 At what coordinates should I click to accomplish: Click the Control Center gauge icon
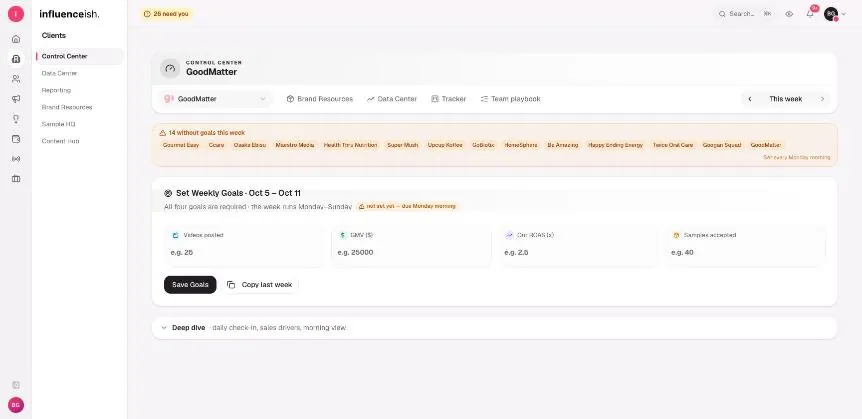tap(170, 69)
